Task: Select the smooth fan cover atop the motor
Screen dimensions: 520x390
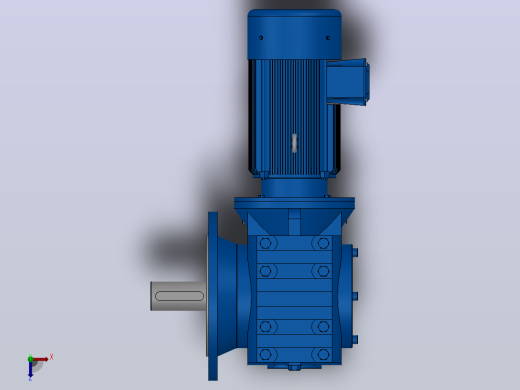Action: pos(294,34)
